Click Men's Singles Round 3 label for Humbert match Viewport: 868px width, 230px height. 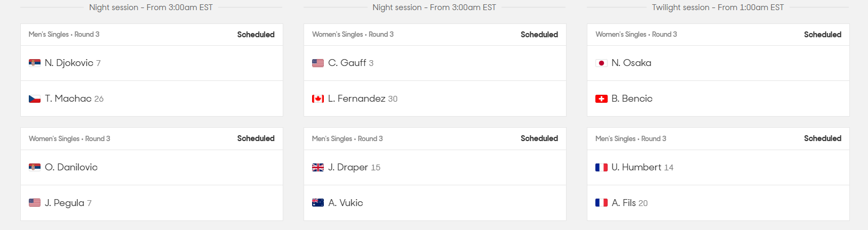631,138
